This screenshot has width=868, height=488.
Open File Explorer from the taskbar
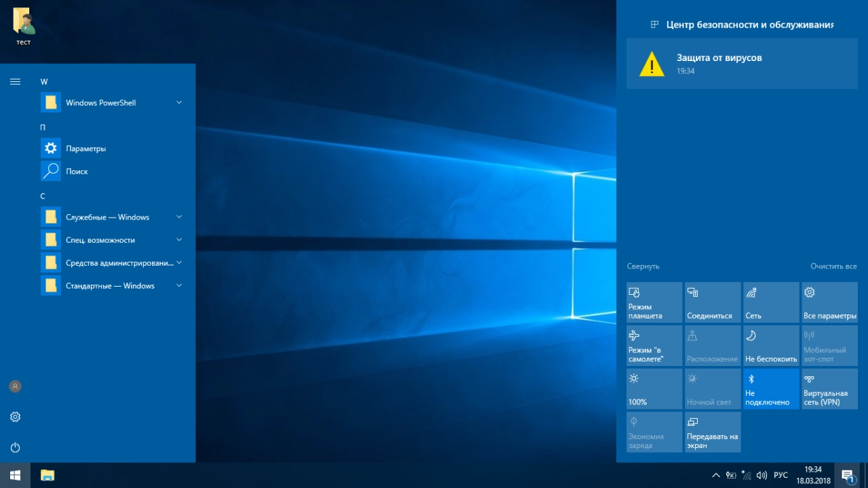click(x=47, y=475)
